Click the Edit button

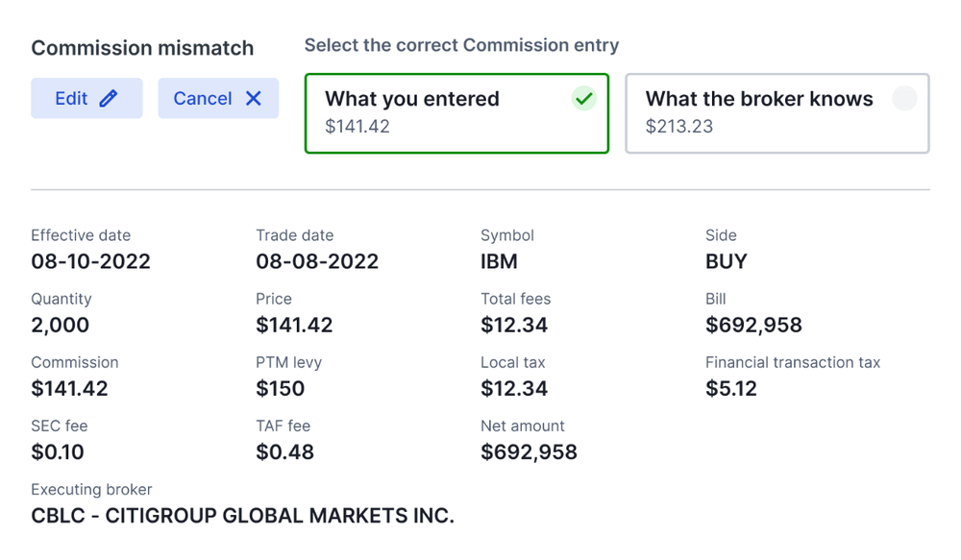(86, 98)
